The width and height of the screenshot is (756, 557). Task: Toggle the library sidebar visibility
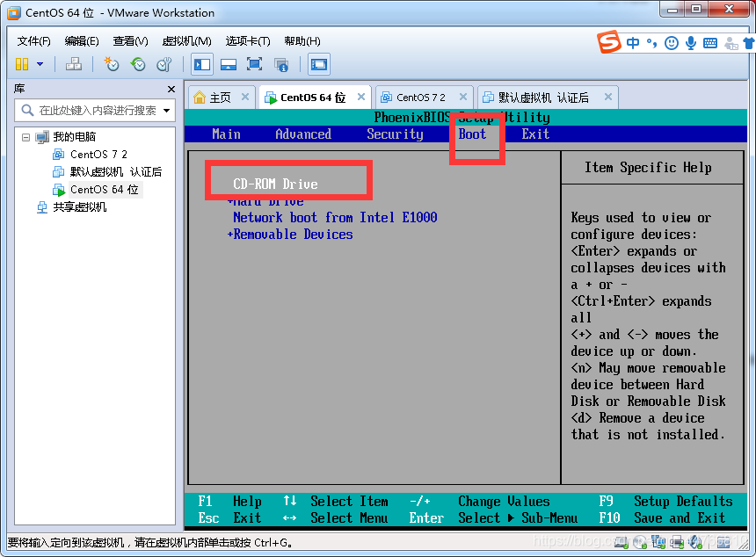[202, 64]
